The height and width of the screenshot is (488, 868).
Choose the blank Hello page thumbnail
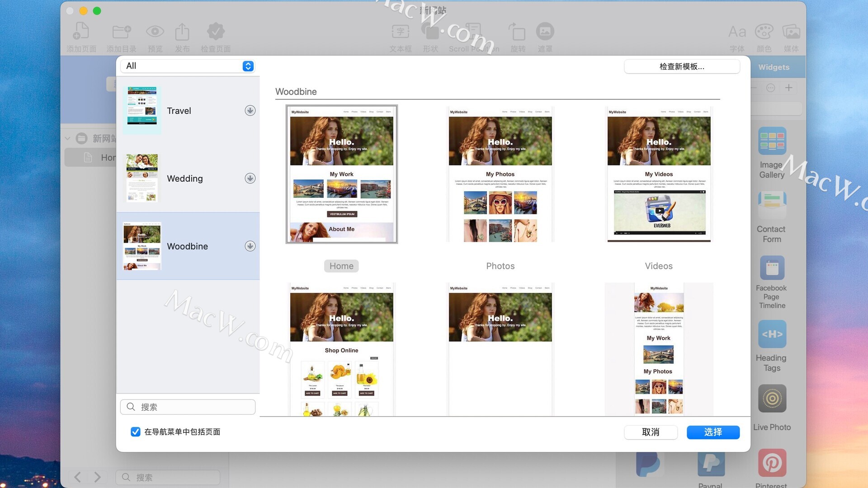click(500, 349)
